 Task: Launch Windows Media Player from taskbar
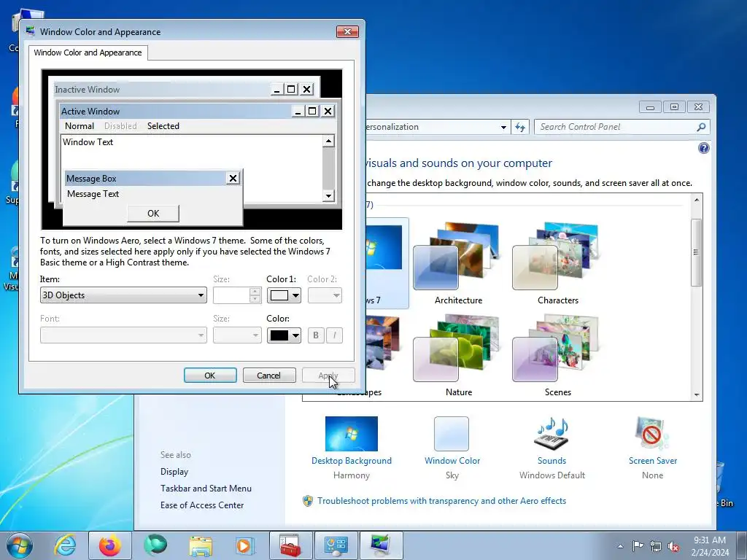point(245,545)
